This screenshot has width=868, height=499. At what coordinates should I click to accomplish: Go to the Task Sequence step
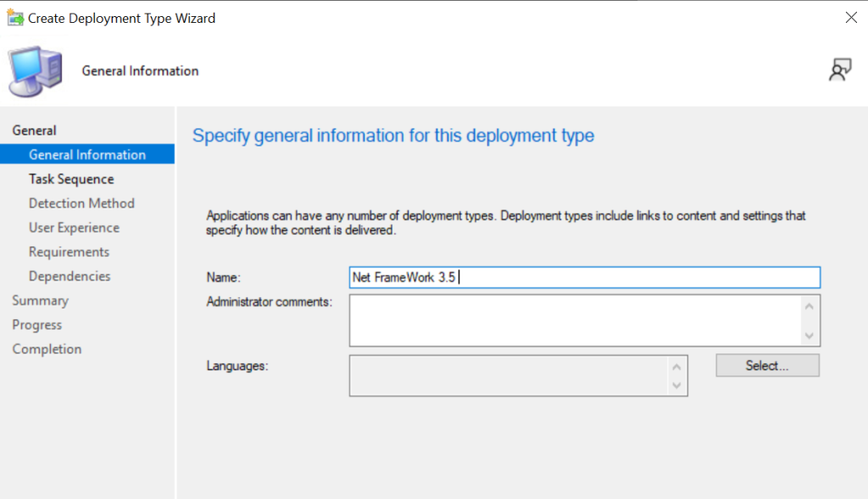71,180
